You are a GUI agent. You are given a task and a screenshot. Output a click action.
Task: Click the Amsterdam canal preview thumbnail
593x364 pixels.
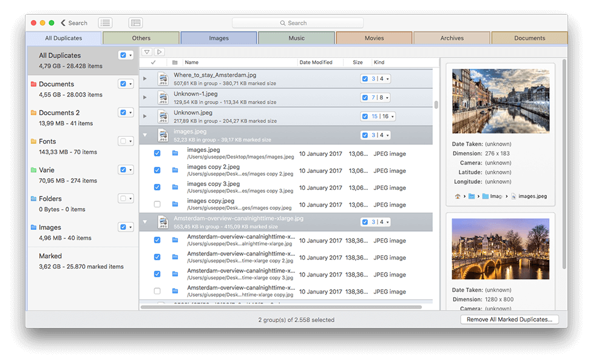click(501, 100)
